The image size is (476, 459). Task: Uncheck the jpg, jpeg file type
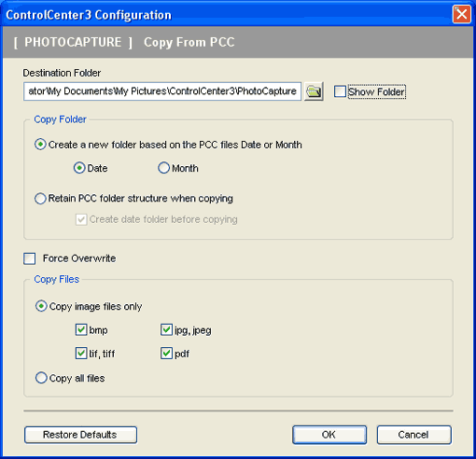click(x=166, y=329)
